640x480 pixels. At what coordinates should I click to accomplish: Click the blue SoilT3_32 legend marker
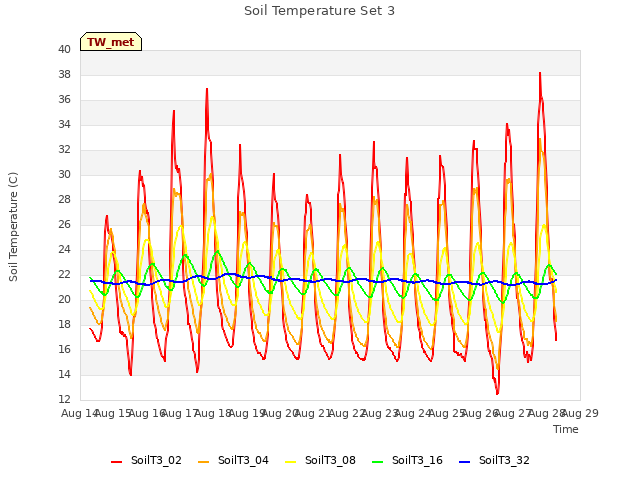464,462
